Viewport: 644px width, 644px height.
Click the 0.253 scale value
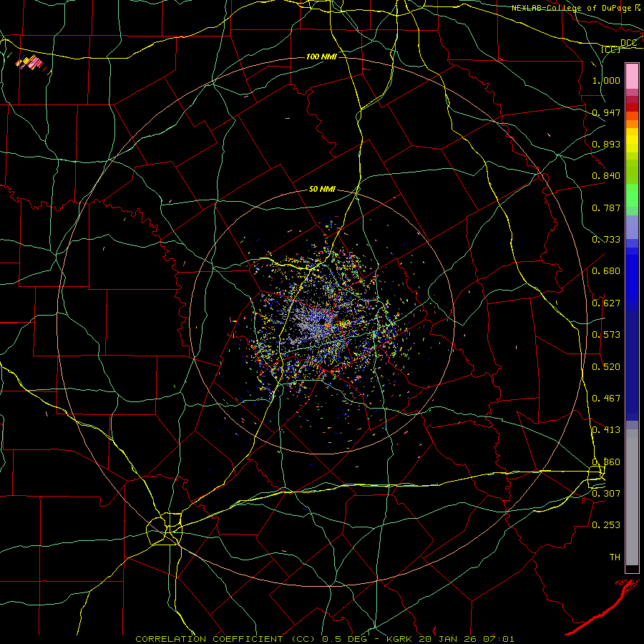coord(606,525)
